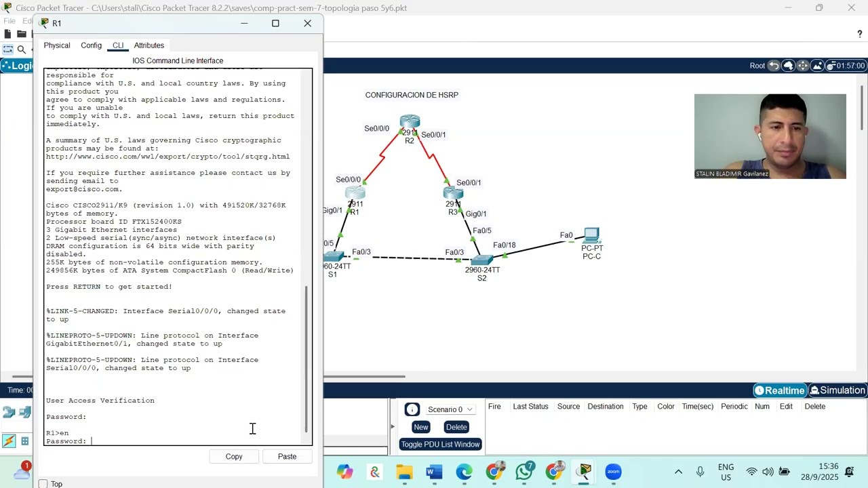Viewport: 868px width, 488px height.
Task: Open the File menu in Packet Tracer
Action: coord(9,21)
